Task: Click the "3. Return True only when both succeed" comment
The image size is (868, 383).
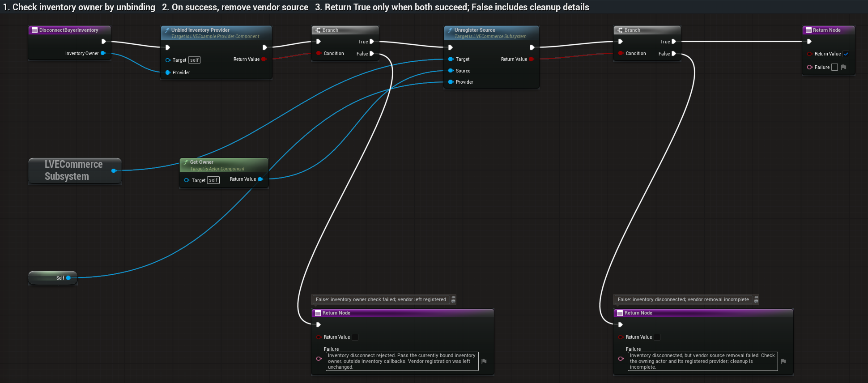Action: 452,7
